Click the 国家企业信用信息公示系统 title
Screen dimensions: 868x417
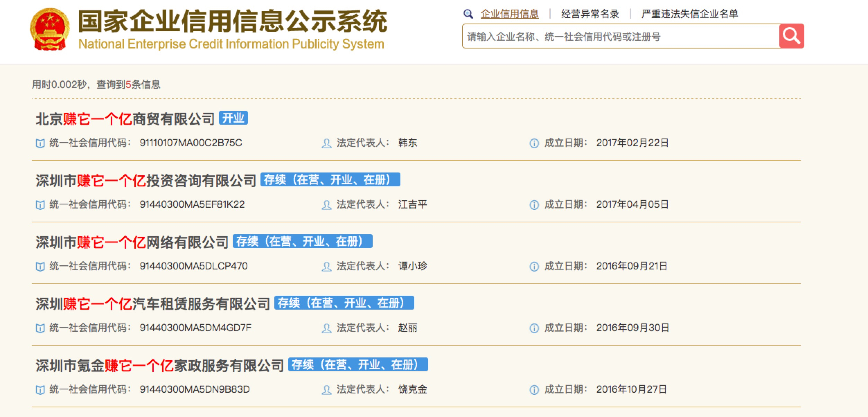tap(232, 21)
